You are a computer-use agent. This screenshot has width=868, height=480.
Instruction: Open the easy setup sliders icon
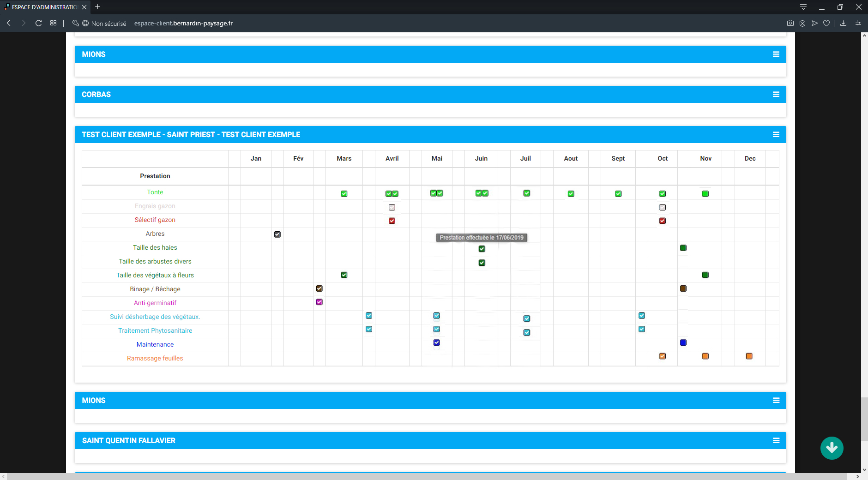coord(858,23)
